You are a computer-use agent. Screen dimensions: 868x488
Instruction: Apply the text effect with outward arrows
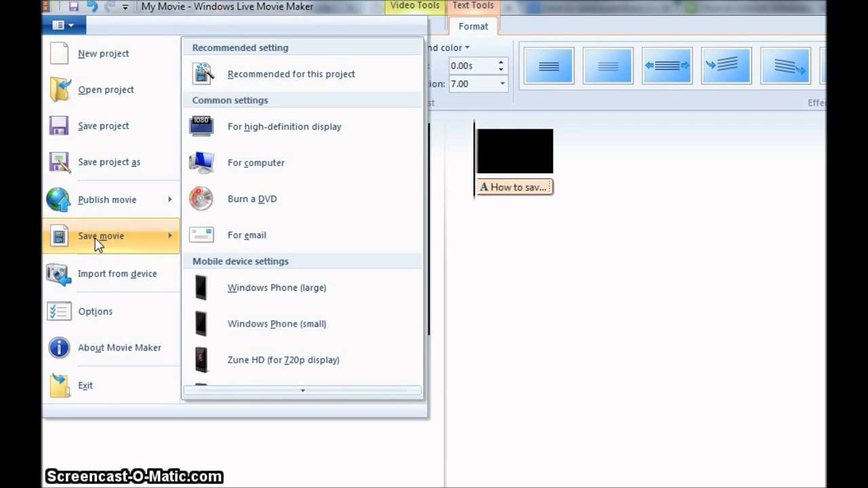pos(667,66)
